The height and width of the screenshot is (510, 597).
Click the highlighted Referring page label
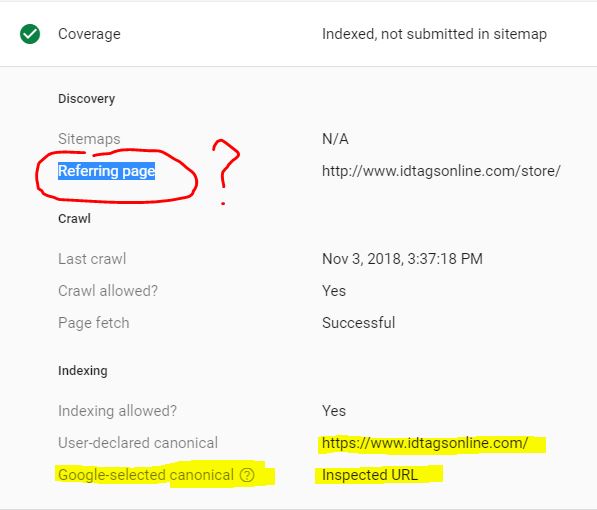[x=107, y=171]
